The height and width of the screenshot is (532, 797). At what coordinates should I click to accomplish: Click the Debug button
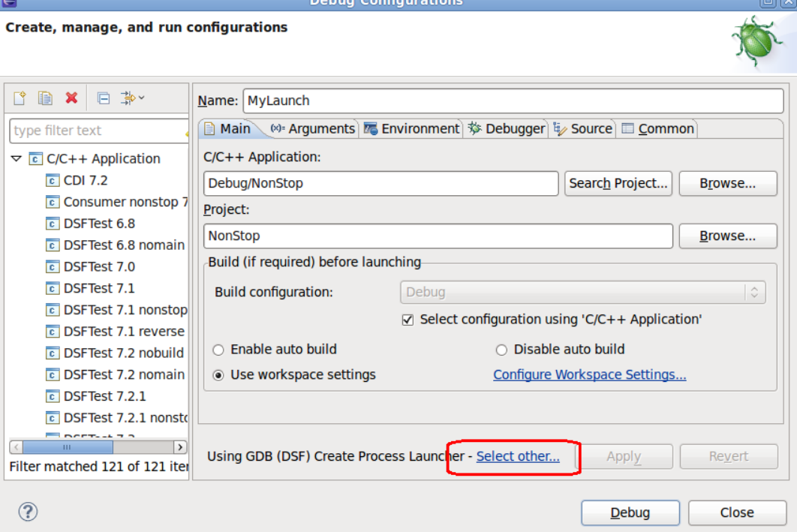coord(630,512)
